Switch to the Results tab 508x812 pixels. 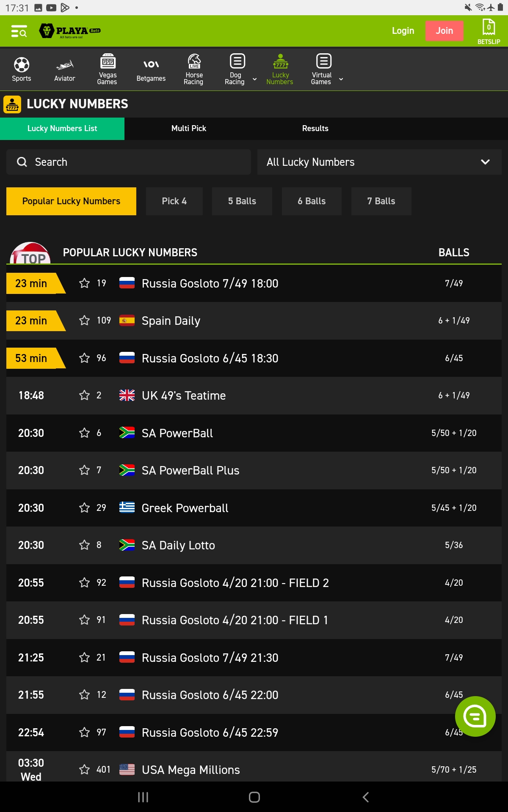[x=315, y=129]
